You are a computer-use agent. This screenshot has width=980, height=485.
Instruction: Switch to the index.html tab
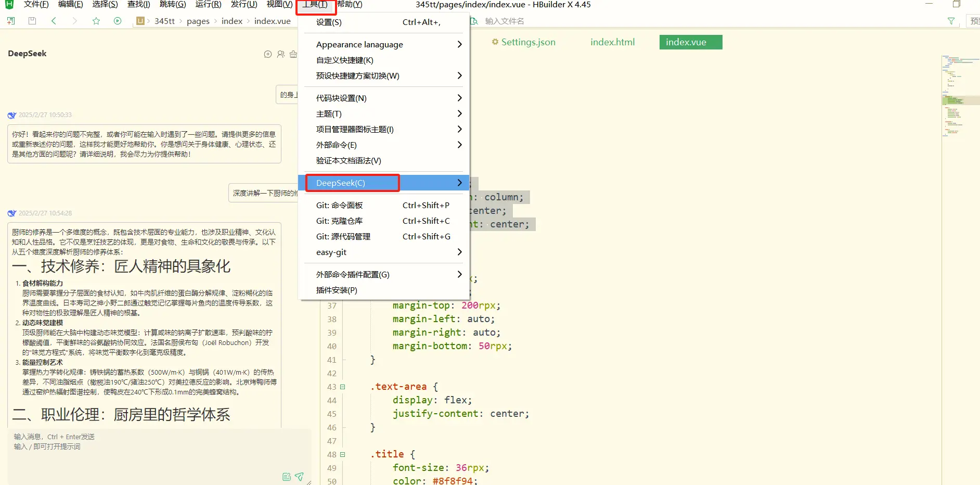613,42
